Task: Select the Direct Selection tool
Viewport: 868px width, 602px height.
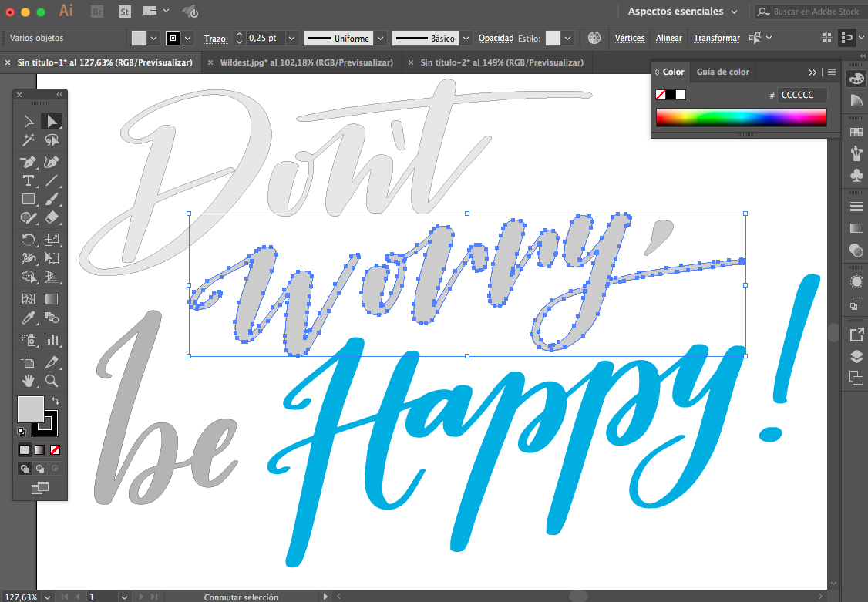Action: (x=52, y=121)
